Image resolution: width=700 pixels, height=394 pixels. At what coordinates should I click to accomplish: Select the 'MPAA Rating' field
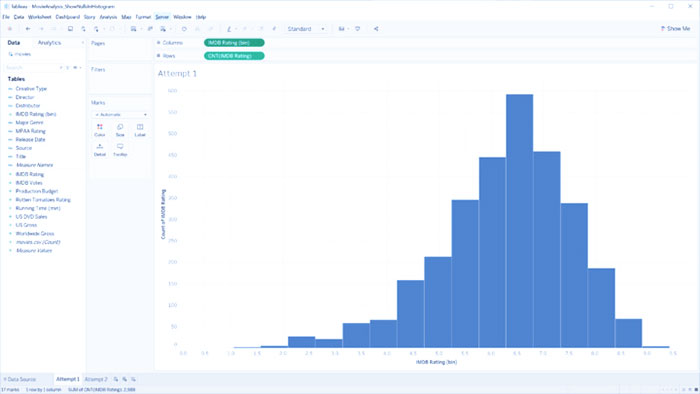point(30,131)
